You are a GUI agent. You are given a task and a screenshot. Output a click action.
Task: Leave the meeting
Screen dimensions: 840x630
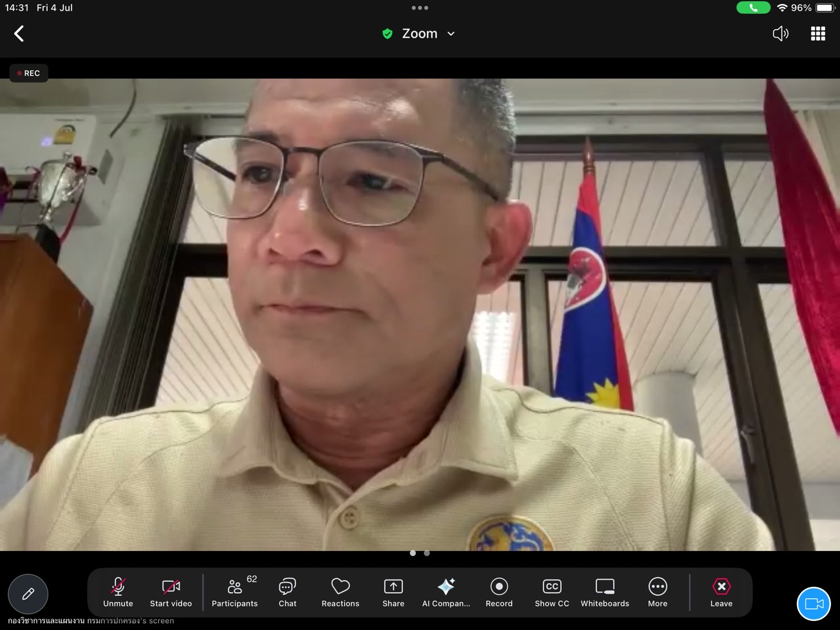721,592
